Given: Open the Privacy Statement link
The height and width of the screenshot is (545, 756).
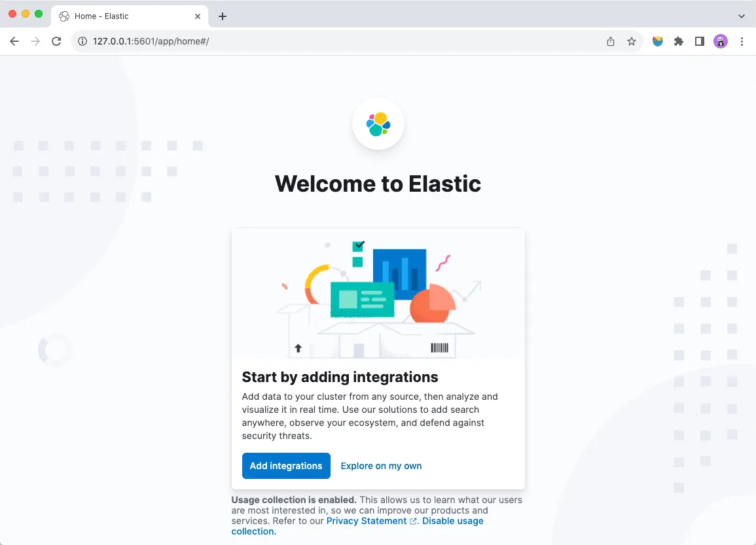Looking at the screenshot, I should click(367, 520).
